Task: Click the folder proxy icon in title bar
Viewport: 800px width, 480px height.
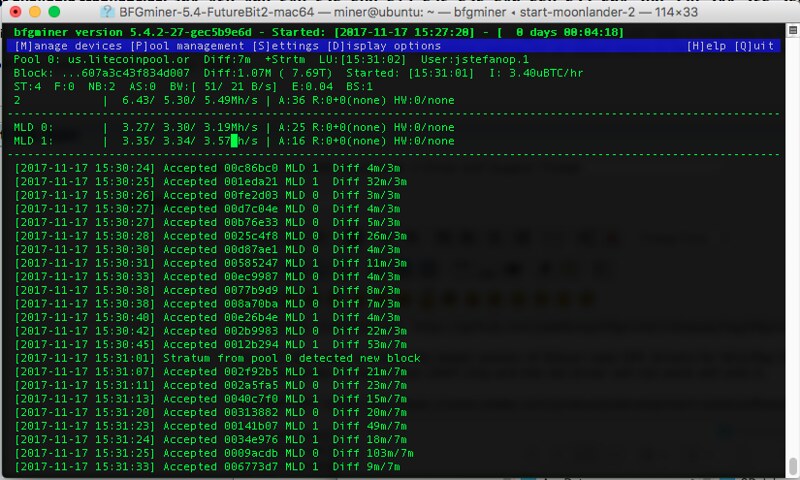Action: pos(107,11)
